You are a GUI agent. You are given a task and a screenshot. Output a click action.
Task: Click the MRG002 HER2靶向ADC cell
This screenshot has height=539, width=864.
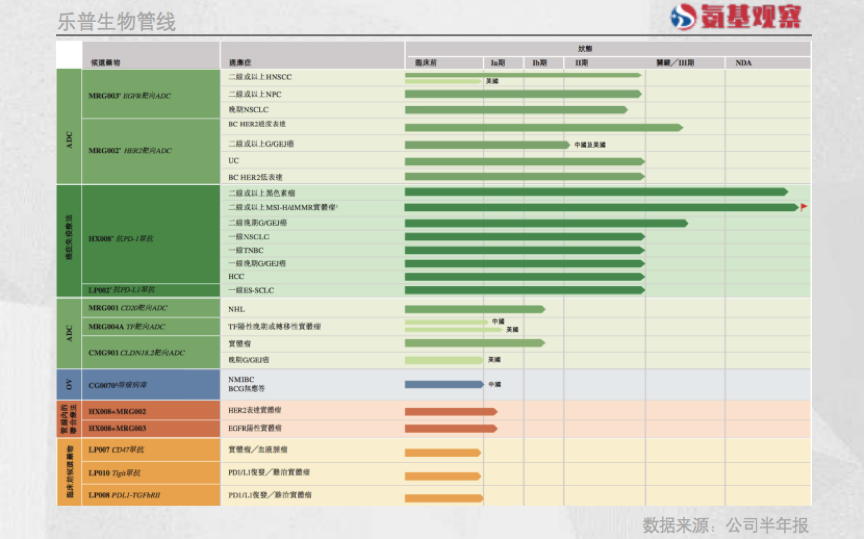tap(150, 151)
